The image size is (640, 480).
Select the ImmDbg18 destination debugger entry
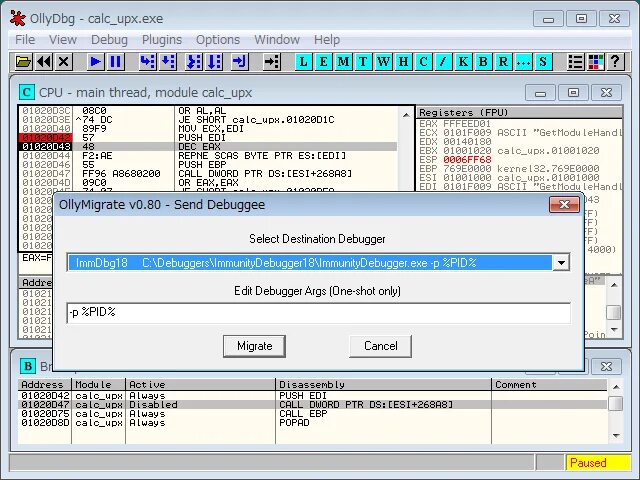(x=310, y=263)
